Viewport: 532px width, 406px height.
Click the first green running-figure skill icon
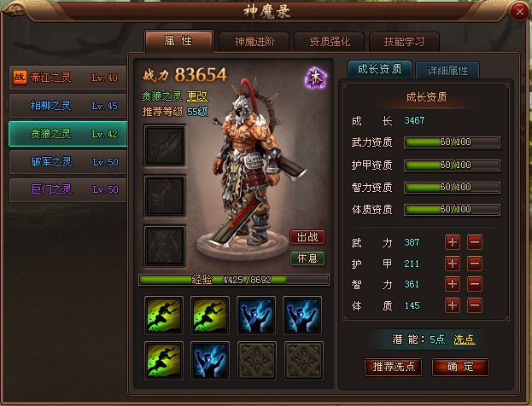[x=164, y=316]
